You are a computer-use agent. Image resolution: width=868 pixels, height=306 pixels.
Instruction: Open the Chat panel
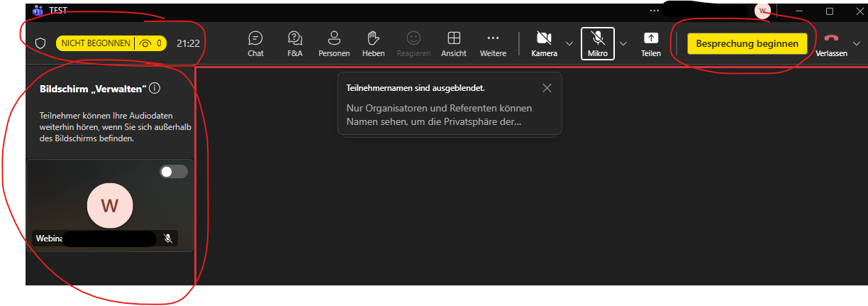255,43
